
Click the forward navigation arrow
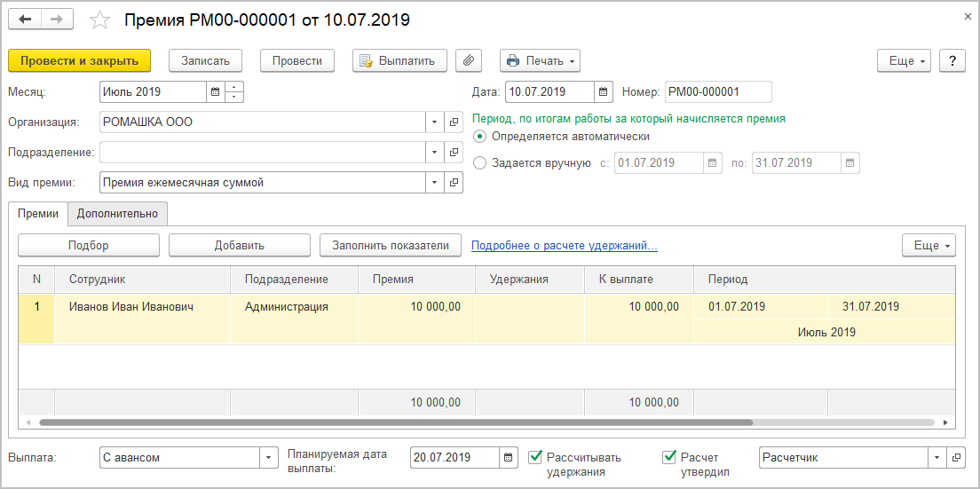(57, 19)
